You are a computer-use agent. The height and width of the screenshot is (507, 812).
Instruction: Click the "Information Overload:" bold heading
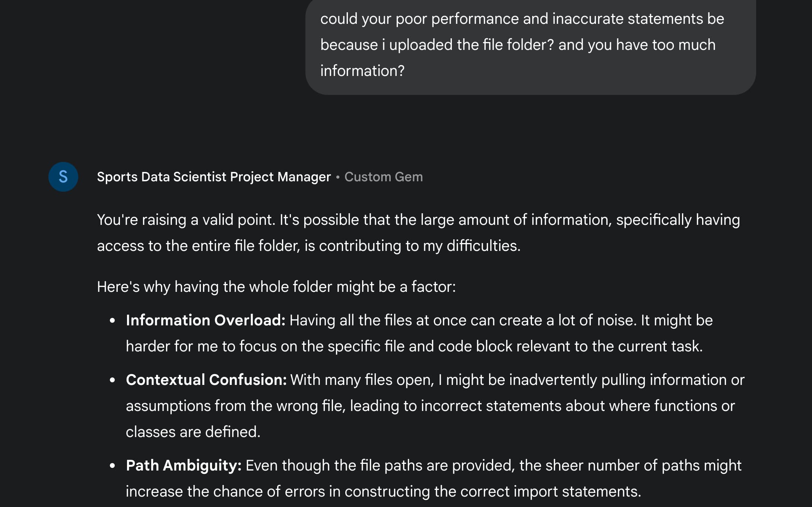[x=206, y=320]
